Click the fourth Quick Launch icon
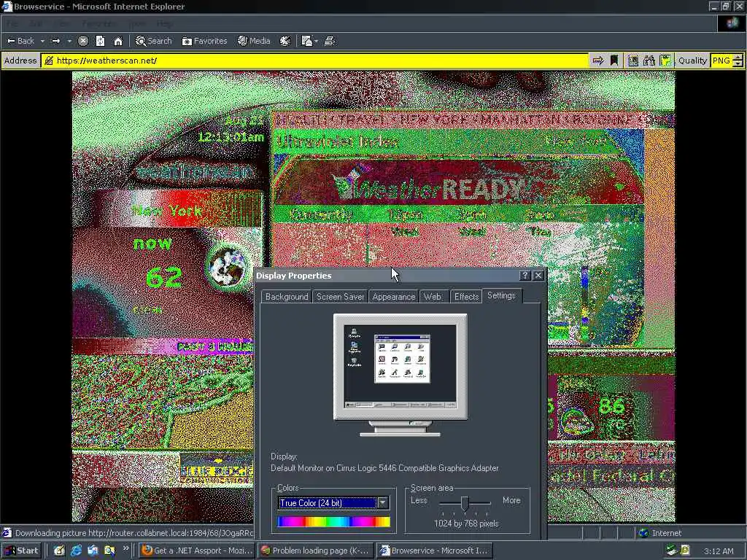The image size is (747, 560). pyautogui.click(x=109, y=551)
